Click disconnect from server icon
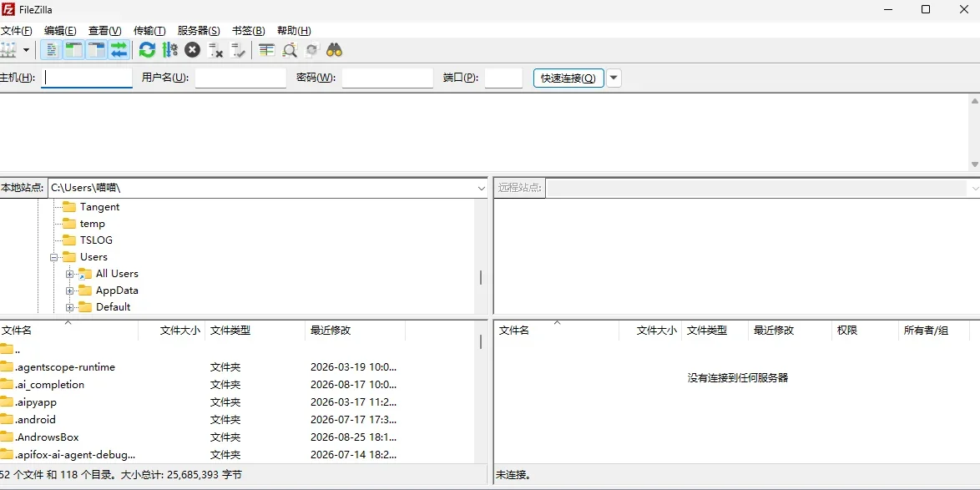The image size is (980, 490). 215,50
